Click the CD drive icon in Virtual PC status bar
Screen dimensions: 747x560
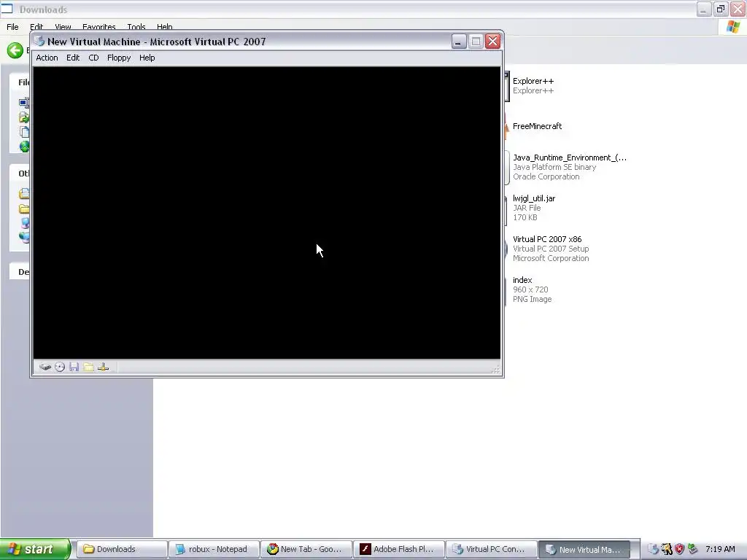60,367
